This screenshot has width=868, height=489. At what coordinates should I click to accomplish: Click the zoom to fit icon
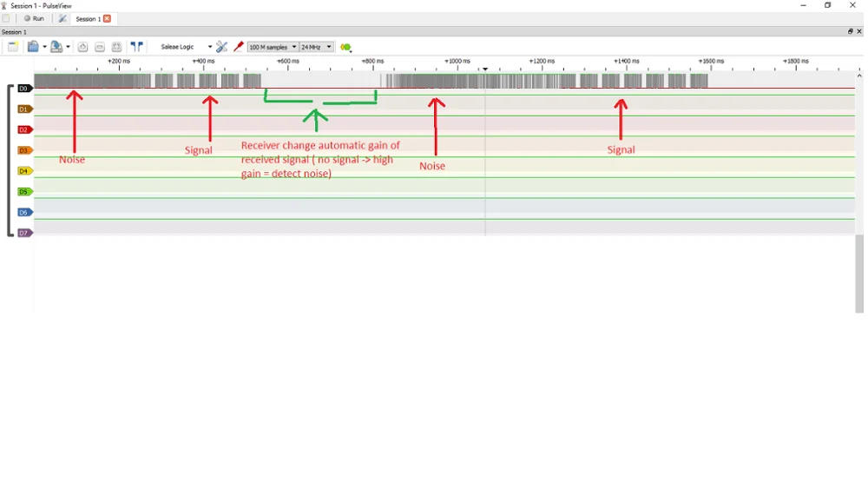click(116, 47)
